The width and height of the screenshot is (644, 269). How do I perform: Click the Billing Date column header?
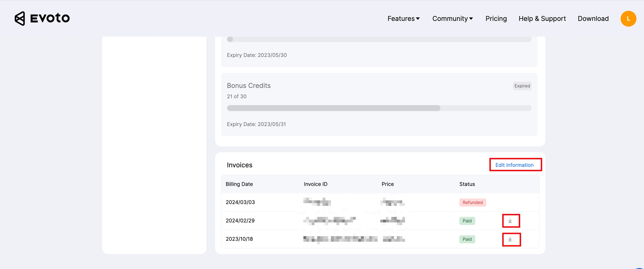pos(239,184)
